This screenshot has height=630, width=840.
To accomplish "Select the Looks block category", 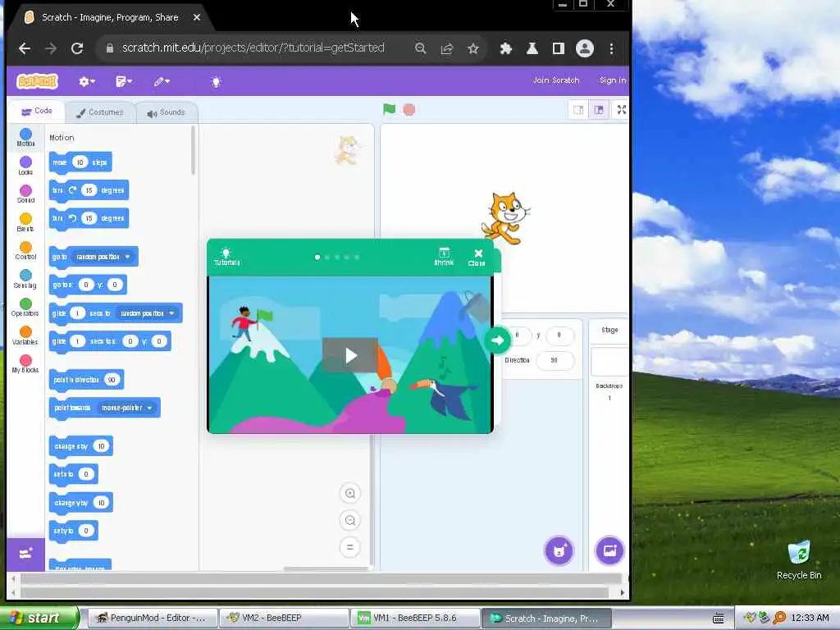I will 25,166.
